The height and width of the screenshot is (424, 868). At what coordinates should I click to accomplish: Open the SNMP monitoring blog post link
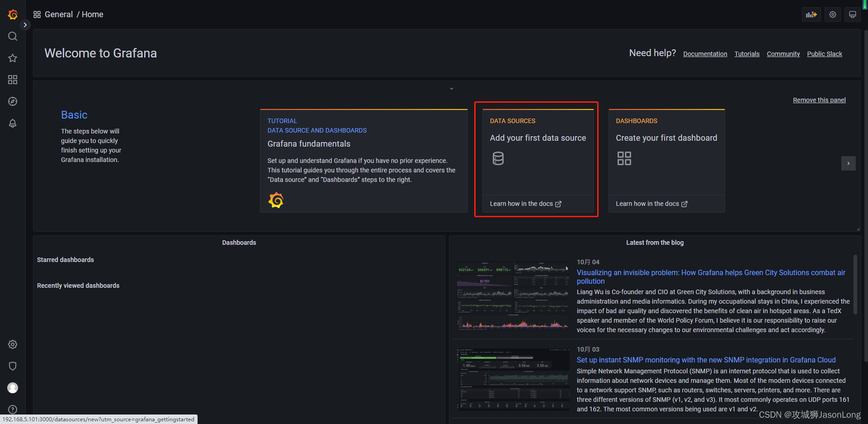pyautogui.click(x=706, y=360)
